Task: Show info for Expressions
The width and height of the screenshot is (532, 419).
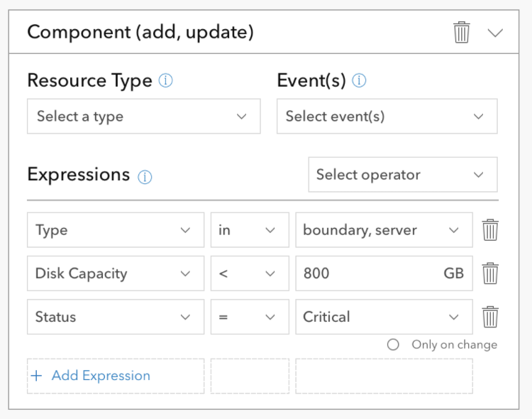Action: [x=145, y=177]
